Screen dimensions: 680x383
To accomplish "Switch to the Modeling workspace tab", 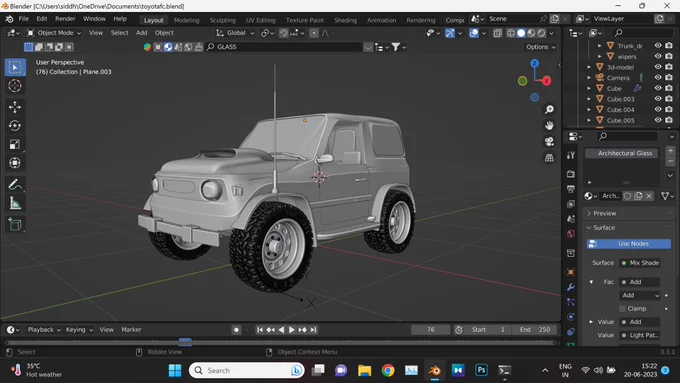I will click(x=186, y=20).
